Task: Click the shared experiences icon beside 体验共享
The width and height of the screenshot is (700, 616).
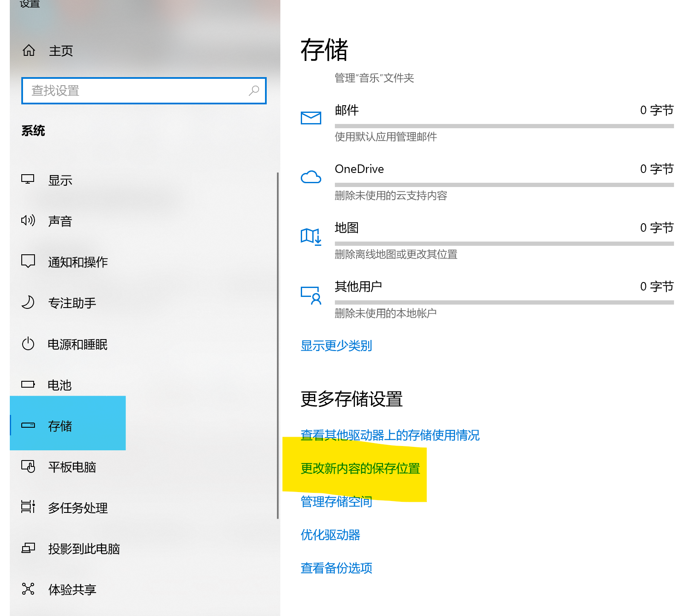Action: coord(28,589)
